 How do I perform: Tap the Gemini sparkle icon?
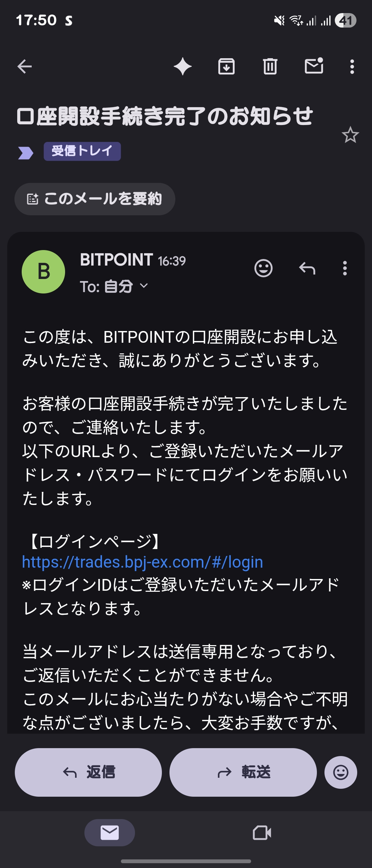click(x=183, y=66)
